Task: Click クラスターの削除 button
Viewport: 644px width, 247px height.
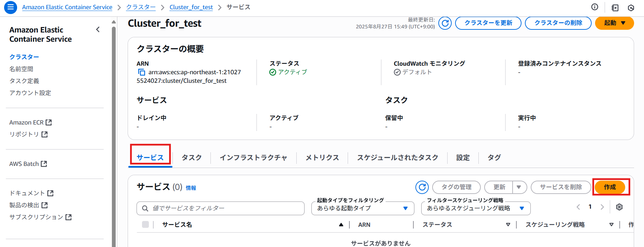Action: click(558, 23)
